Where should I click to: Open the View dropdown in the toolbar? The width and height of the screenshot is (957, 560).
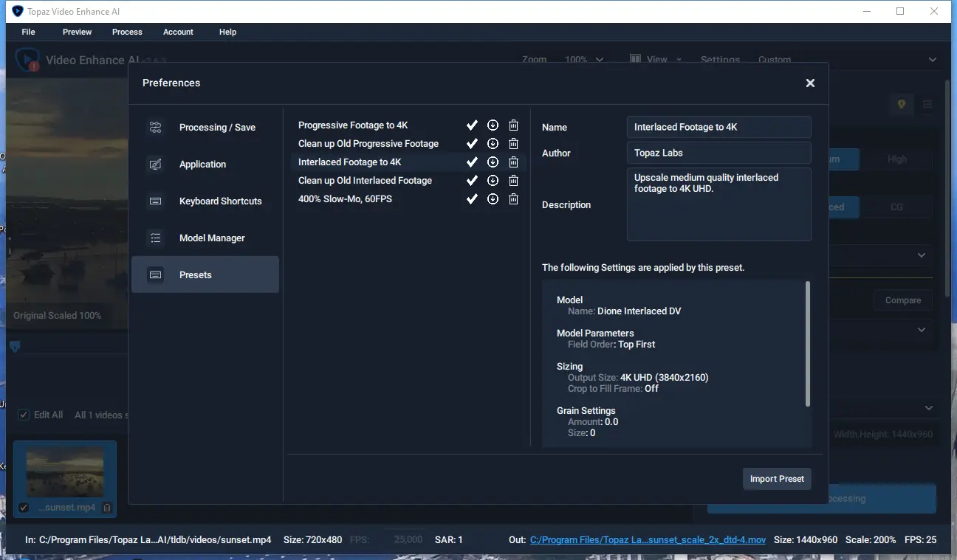656,60
